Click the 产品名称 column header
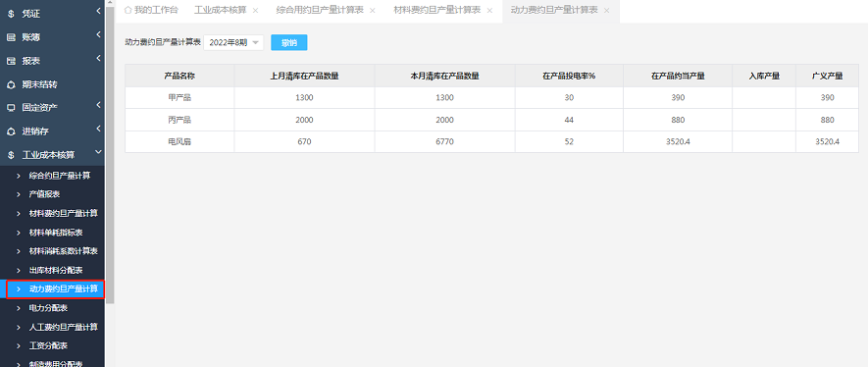Screen dimensions: 868x367 (x=179, y=76)
